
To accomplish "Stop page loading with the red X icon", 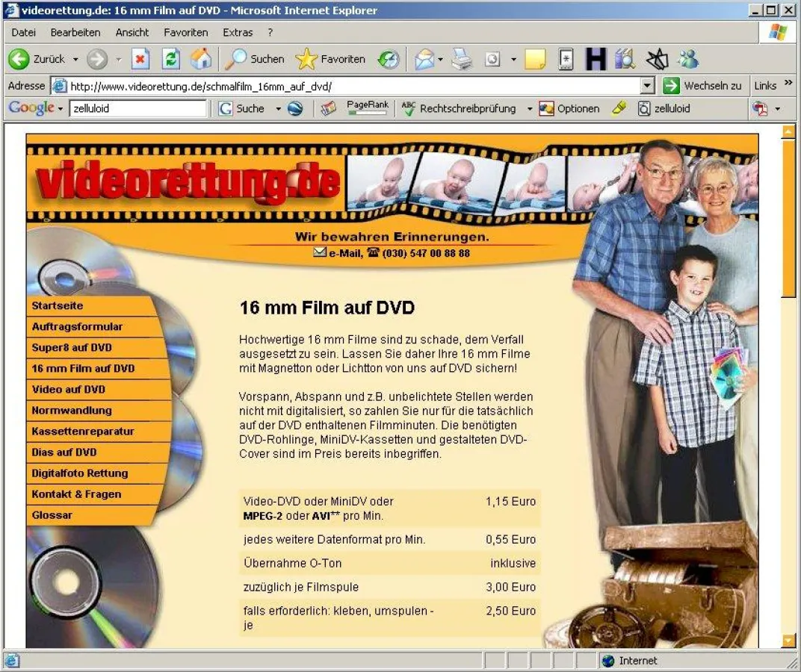I will pyautogui.click(x=141, y=59).
